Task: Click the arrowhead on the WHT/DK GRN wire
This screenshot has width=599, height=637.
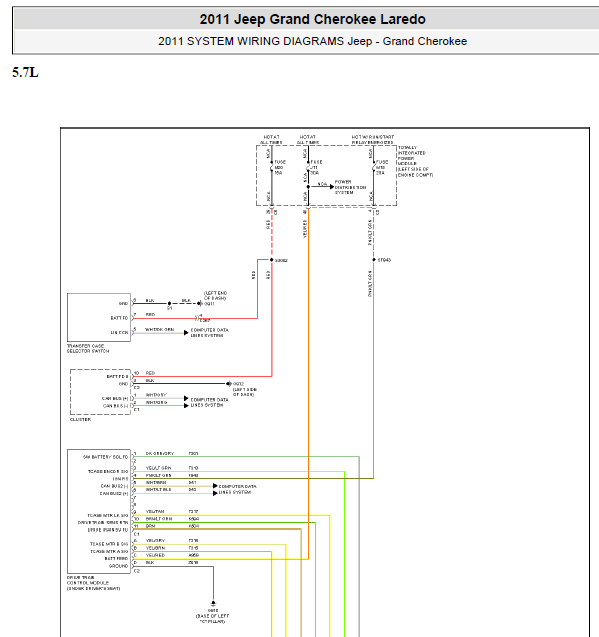Action: coord(186,333)
